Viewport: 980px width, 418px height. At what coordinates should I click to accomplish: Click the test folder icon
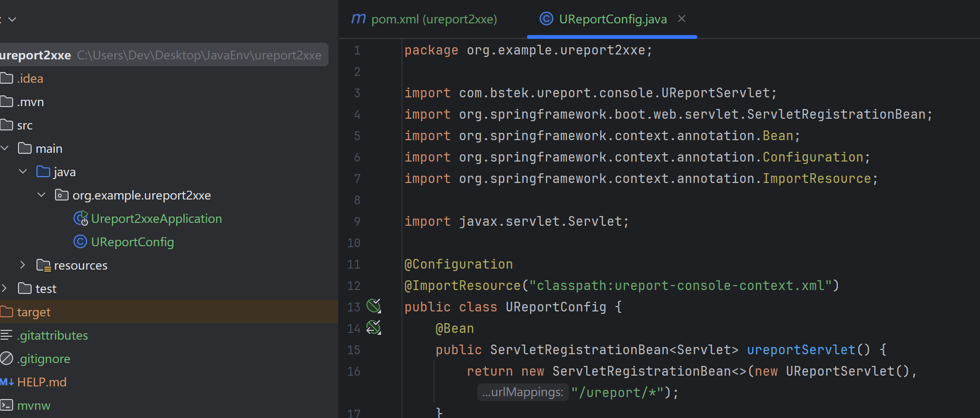tap(25, 288)
